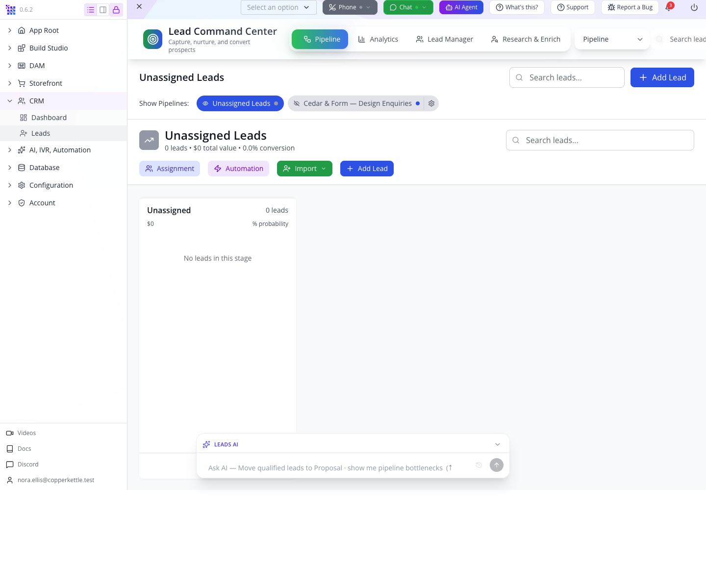Open pipeline settings gear icon

[431, 103]
